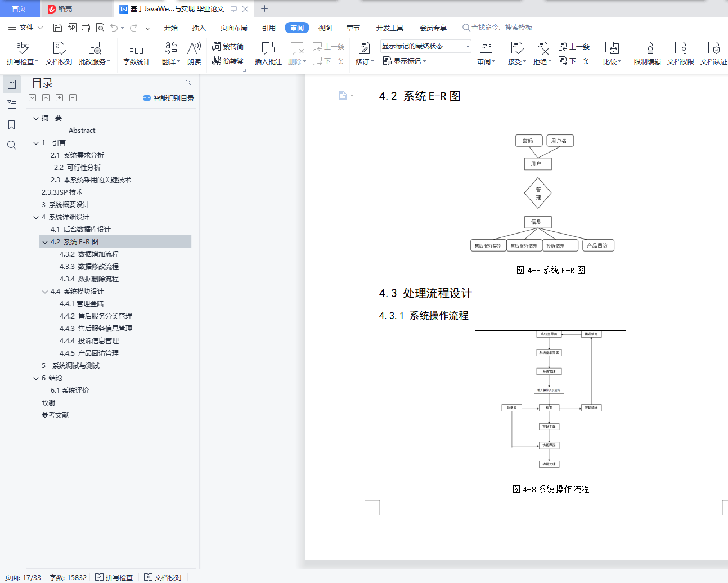Switch to the 引用 ribbon tab

point(269,28)
